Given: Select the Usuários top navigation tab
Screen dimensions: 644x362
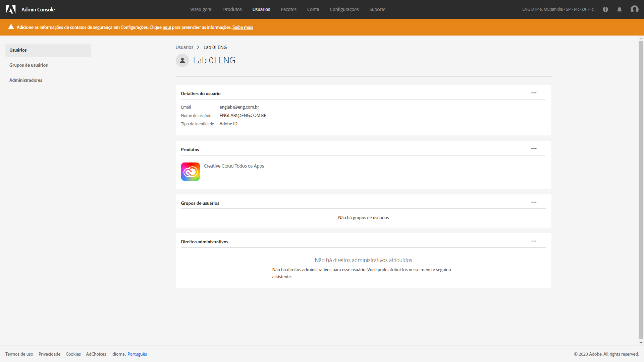Looking at the screenshot, I should [x=261, y=9].
